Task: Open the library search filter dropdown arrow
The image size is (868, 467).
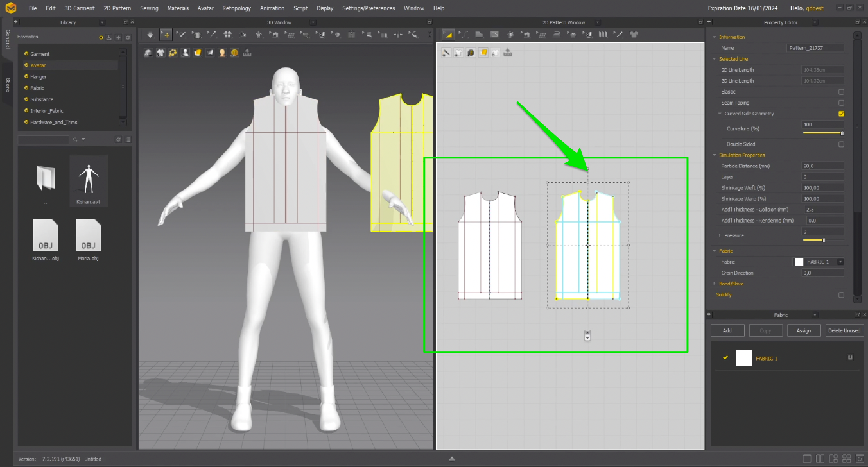Action: [83, 139]
